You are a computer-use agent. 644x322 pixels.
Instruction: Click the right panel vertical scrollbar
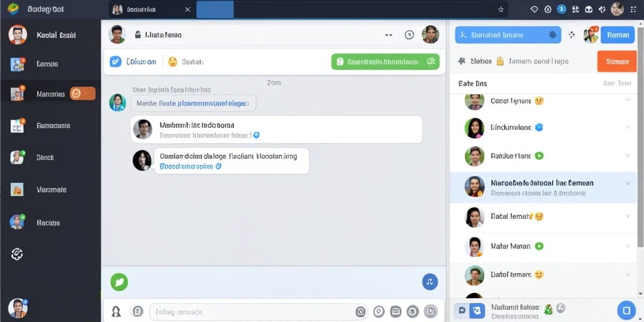tap(641, 136)
